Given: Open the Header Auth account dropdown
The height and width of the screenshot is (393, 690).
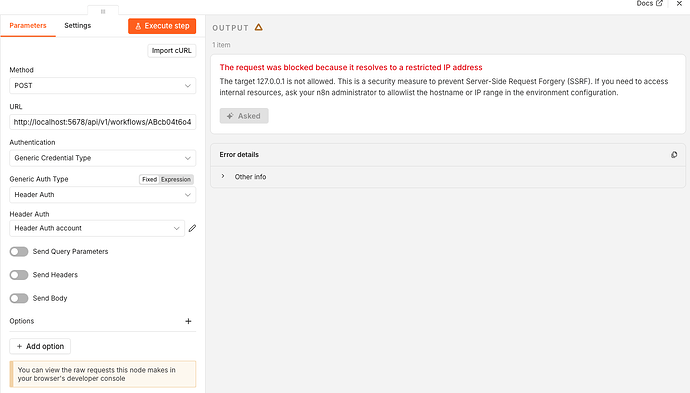Looking at the screenshot, I should 97,228.
